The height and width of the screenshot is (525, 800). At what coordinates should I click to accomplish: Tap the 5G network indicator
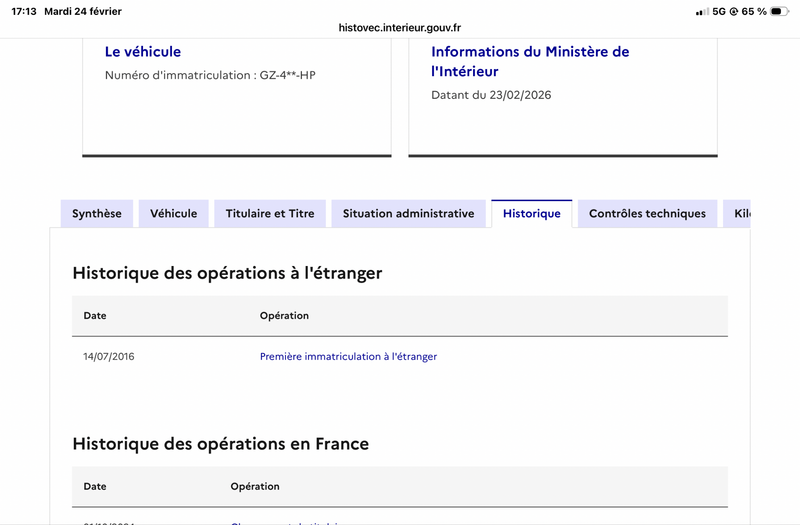point(718,11)
